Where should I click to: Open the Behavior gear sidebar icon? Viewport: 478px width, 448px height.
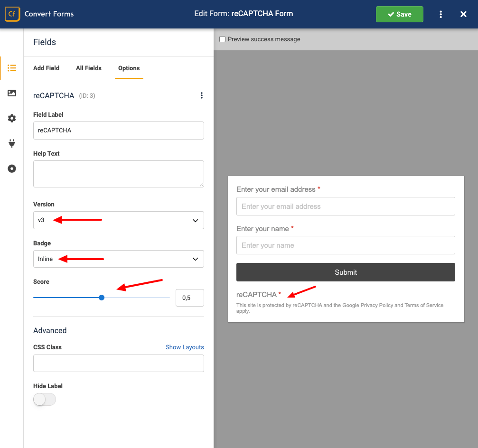(12, 118)
